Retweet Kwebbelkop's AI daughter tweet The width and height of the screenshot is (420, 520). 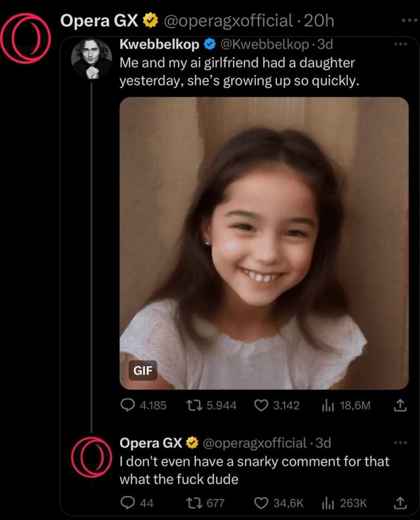pos(195,406)
